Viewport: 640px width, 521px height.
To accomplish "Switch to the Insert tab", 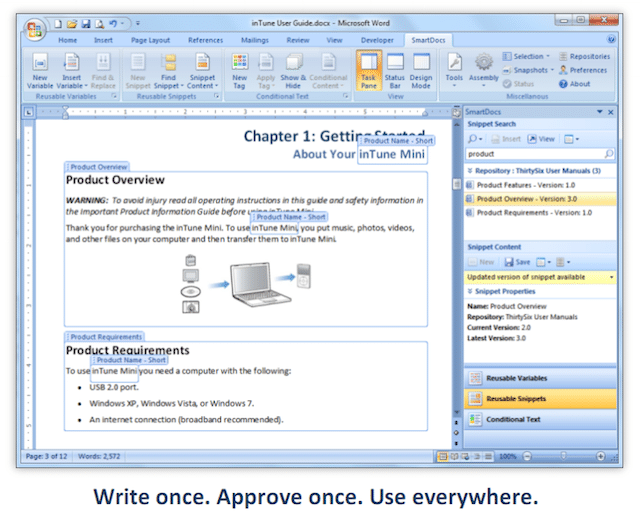I will click(x=103, y=40).
